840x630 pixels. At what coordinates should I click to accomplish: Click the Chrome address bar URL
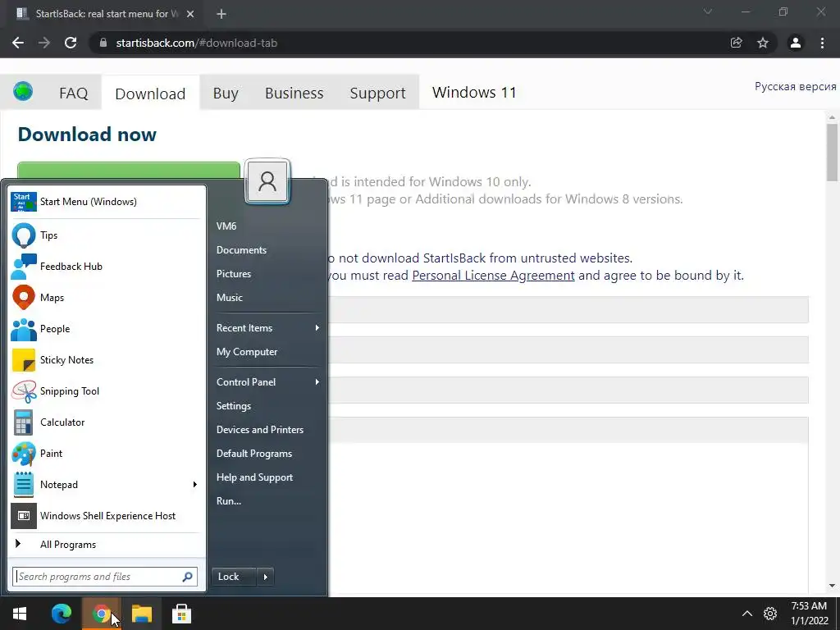(197, 43)
